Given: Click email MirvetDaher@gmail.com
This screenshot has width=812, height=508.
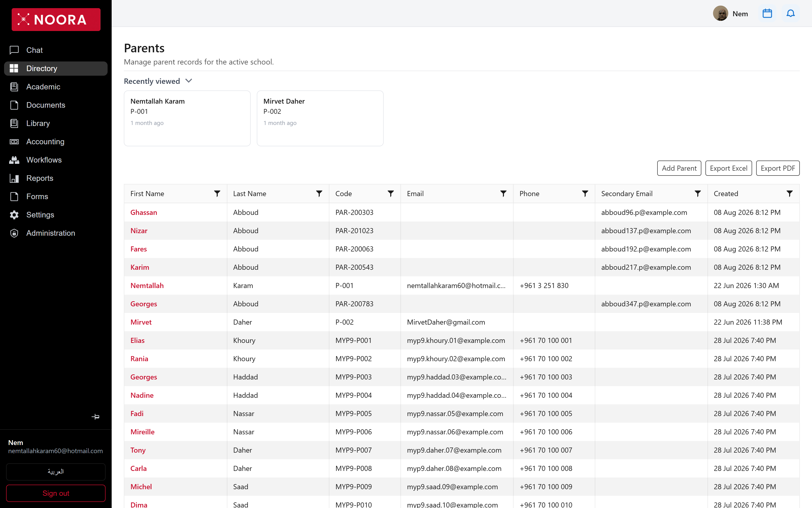Looking at the screenshot, I should click(x=446, y=322).
